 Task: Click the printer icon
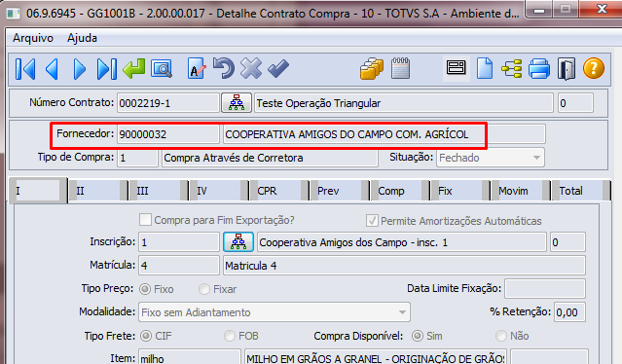click(x=539, y=68)
